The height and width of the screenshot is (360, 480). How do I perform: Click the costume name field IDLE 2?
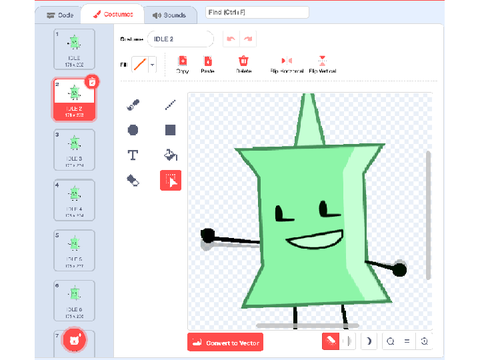[x=180, y=39]
